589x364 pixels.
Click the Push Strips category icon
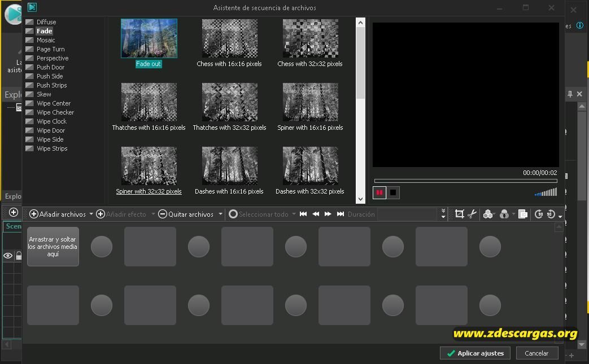pos(29,85)
